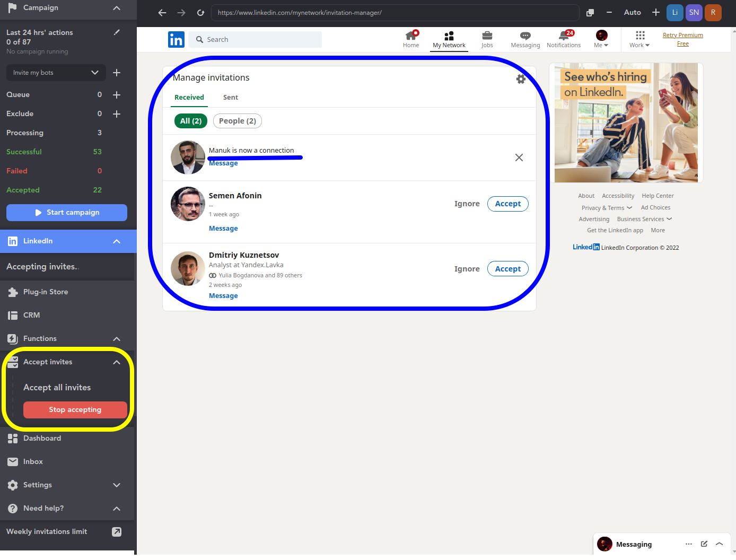Add to Exclude list with plus icon
Screen dimensions: 736x560
(x=117, y=114)
